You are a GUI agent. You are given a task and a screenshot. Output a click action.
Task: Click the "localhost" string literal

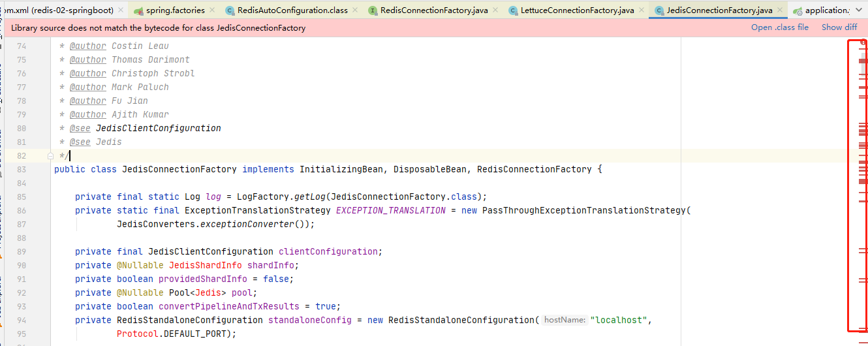(x=618, y=320)
